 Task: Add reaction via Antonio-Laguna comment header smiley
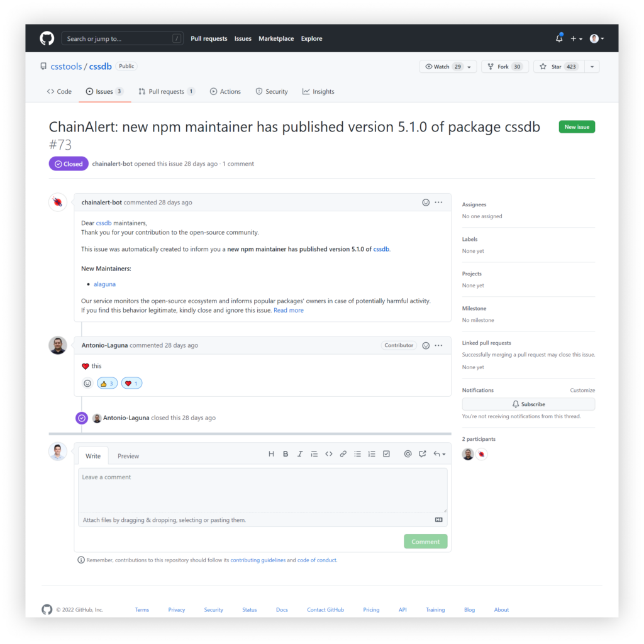coord(426,345)
